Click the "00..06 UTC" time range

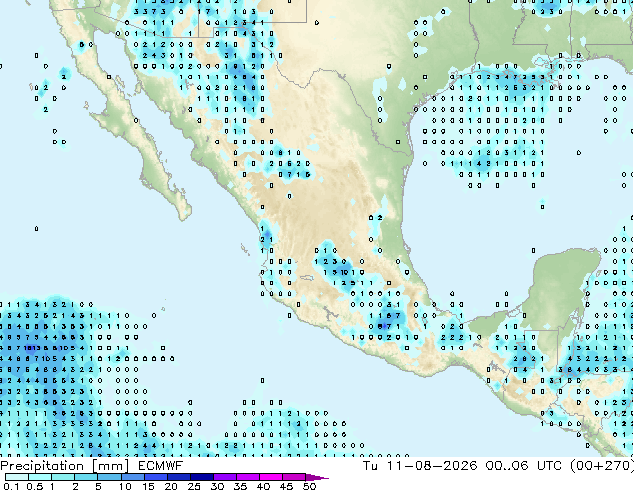tap(524, 466)
